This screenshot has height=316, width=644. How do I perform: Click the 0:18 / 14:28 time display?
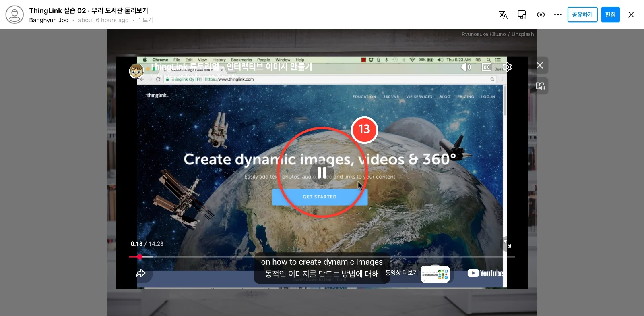point(147,244)
